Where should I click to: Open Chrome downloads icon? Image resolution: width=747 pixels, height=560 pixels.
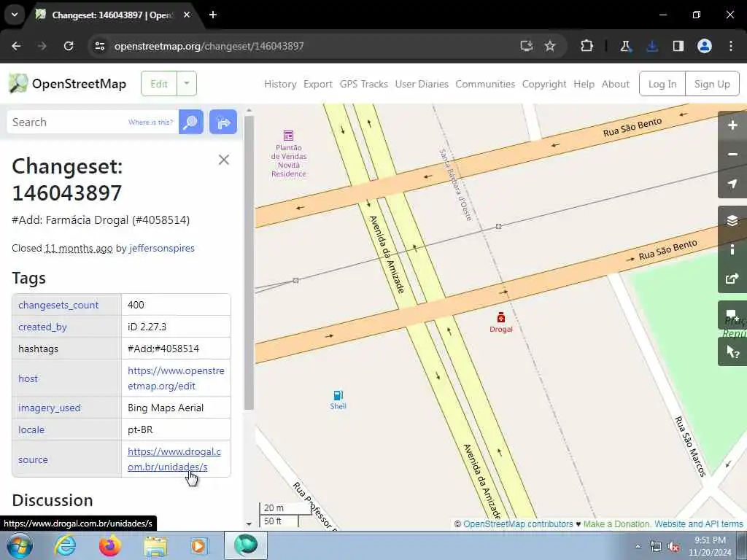coord(652,46)
